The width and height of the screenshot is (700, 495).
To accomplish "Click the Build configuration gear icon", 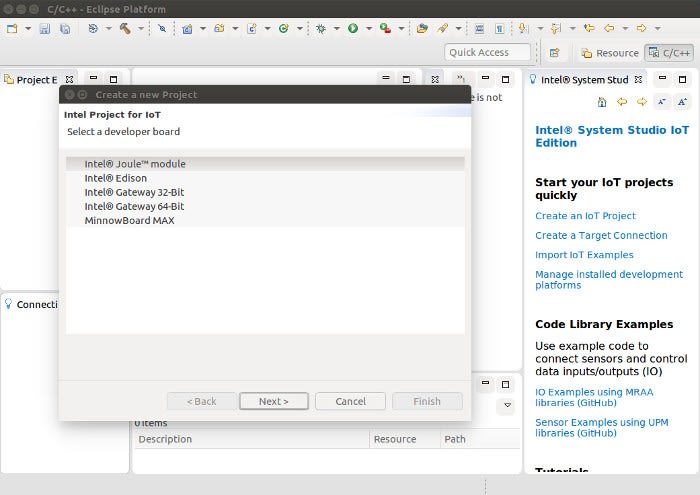I will point(93,29).
